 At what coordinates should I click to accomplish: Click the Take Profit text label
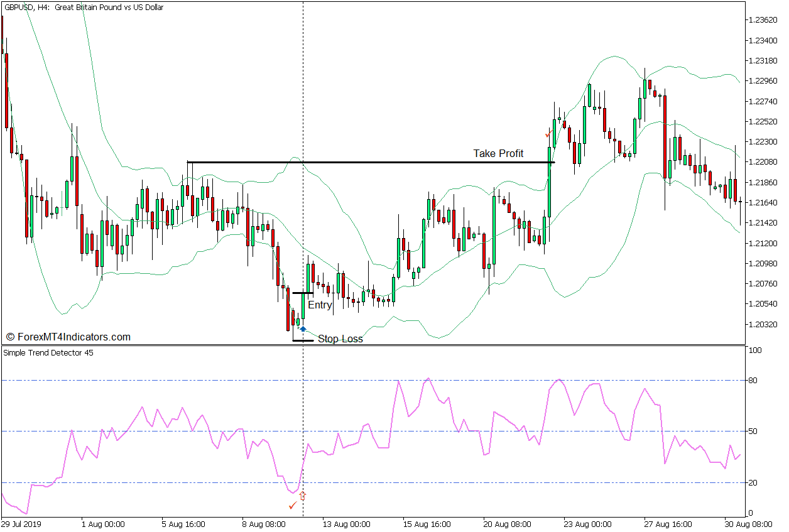pyautogui.click(x=499, y=153)
